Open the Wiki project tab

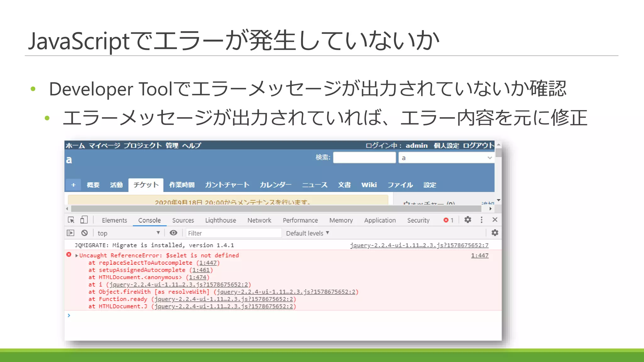point(369,185)
